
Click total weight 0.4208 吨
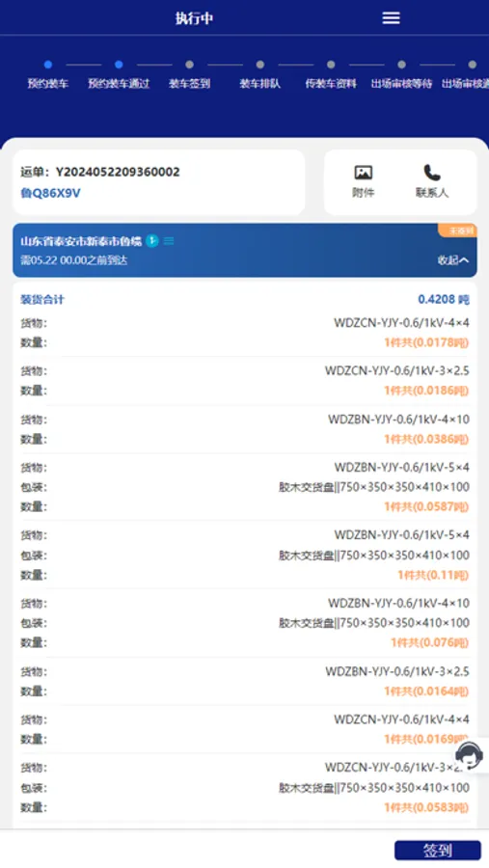pyautogui.click(x=444, y=300)
